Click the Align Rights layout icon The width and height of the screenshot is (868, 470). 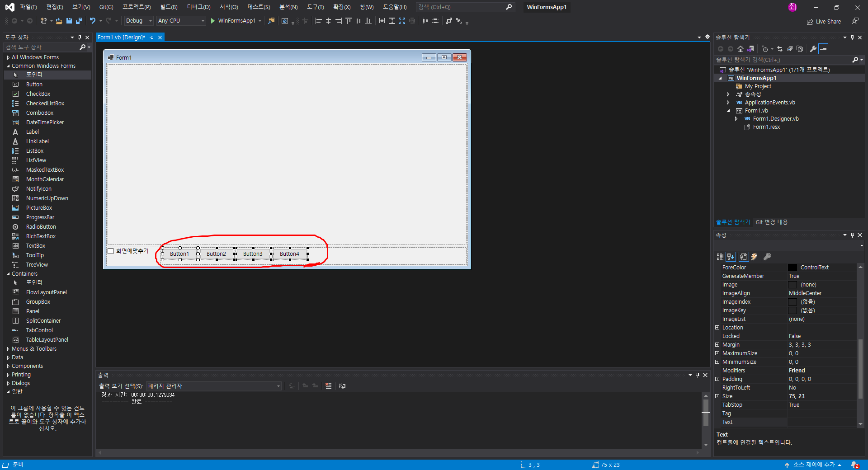339,21
